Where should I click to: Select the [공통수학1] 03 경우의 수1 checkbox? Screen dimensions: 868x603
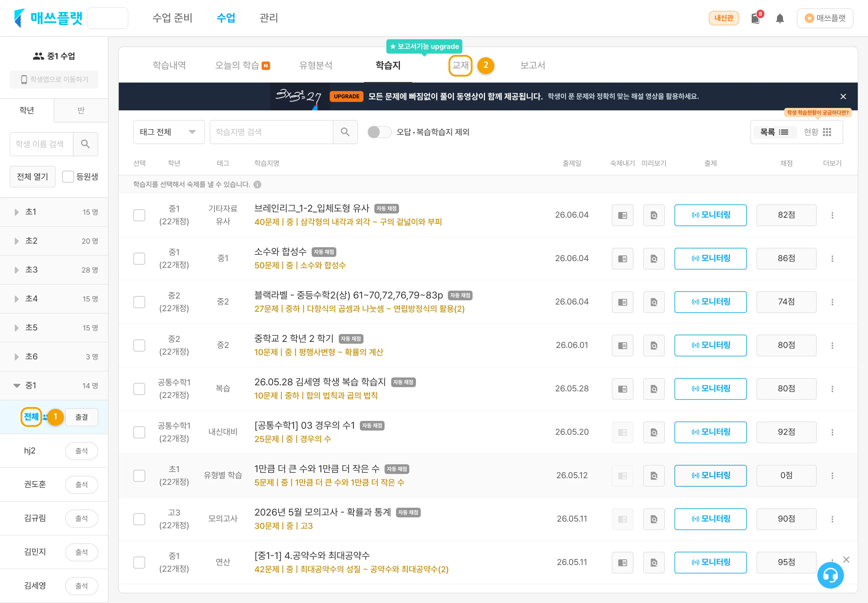point(139,432)
